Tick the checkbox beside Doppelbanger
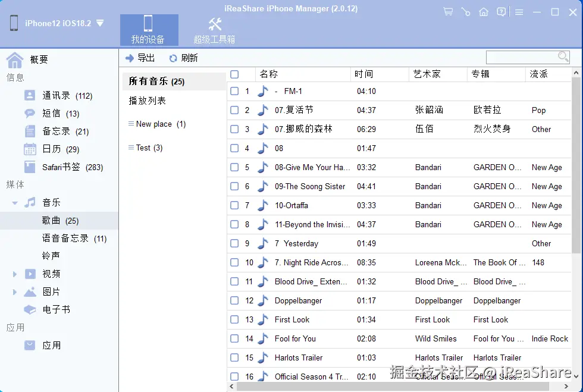This screenshot has width=583, height=392. point(234,300)
